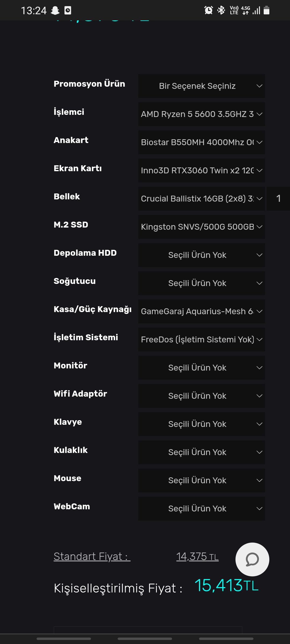290x644 pixels.
Task: Click the Standart Fiyat link text
Action: (92, 557)
